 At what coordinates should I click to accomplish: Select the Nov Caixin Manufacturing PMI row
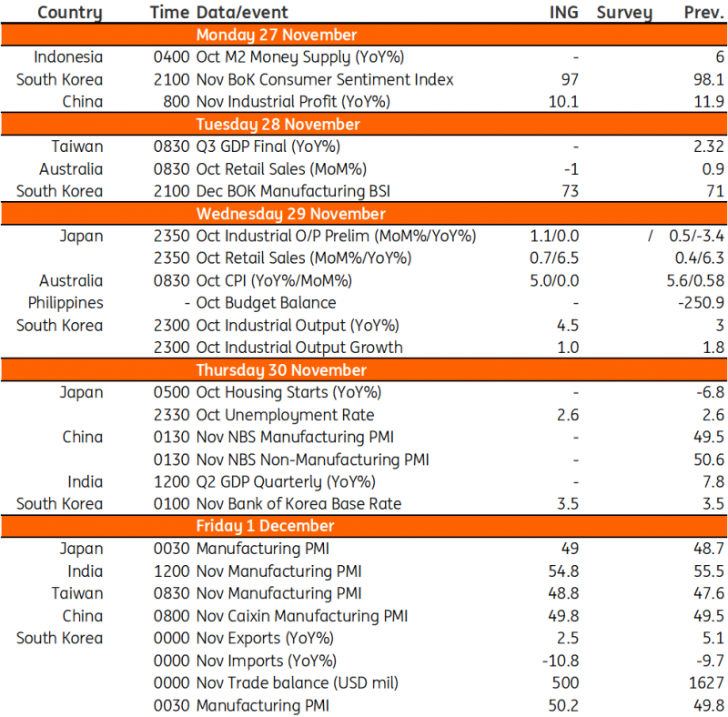tap(301, 616)
